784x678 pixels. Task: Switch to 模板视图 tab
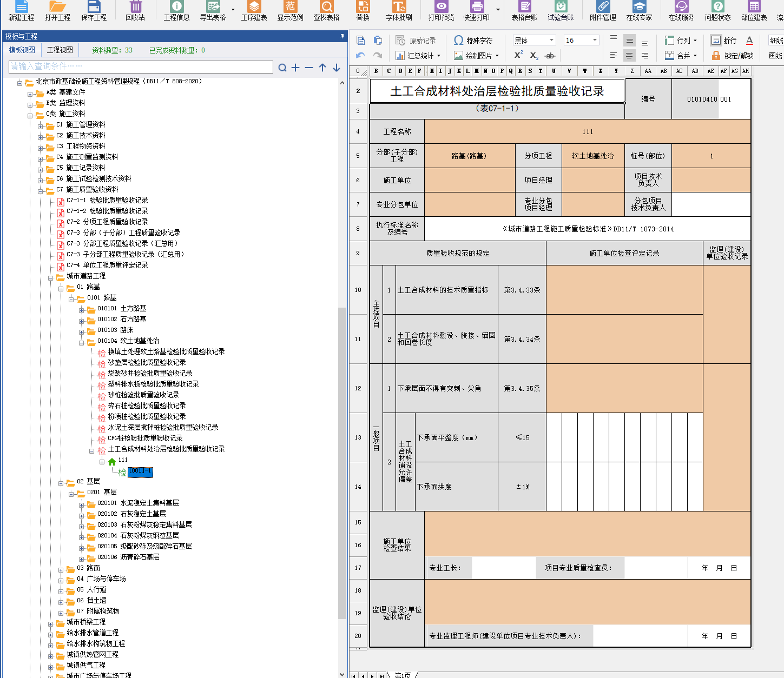tap(22, 50)
